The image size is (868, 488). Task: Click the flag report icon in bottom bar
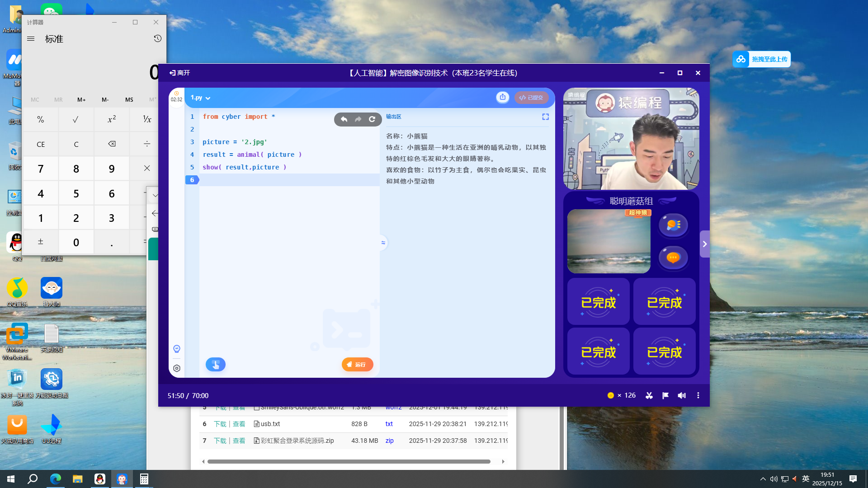[x=665, y=395]
